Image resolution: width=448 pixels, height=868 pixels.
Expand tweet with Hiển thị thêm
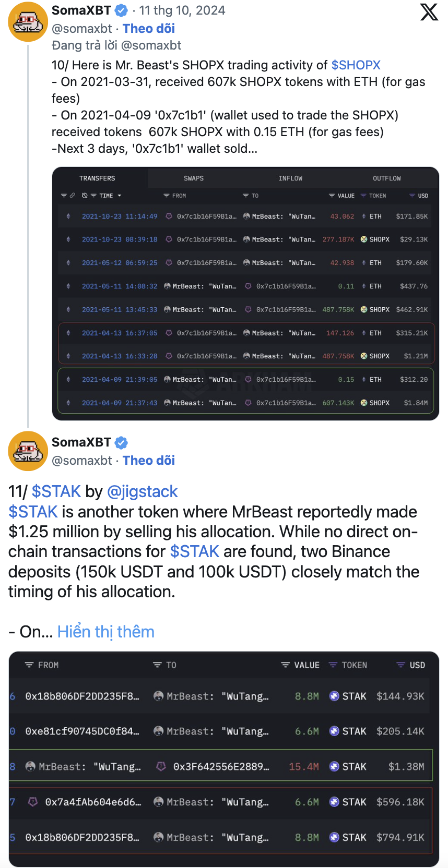click(106, 632)
